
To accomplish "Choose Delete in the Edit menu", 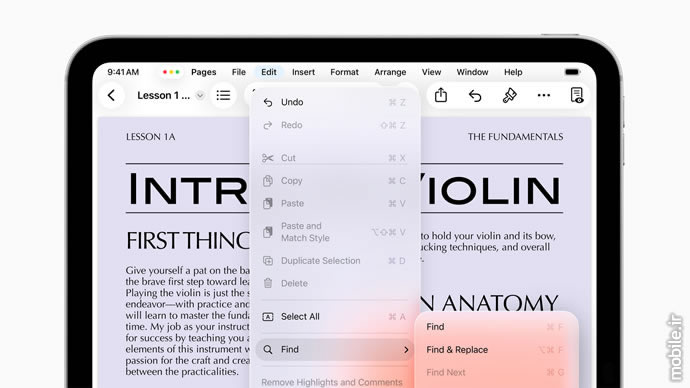I will [334, 284].
